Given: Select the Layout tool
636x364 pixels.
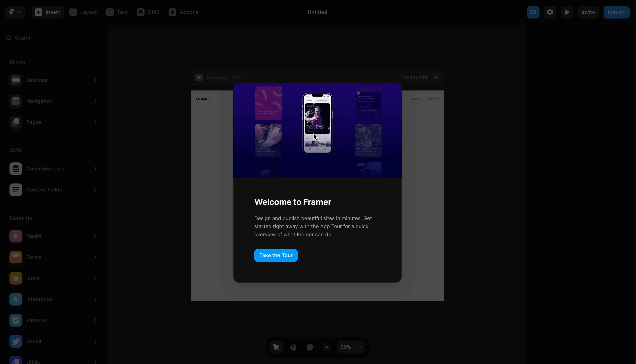Looking at the screenshot, I should click(83, 12).
